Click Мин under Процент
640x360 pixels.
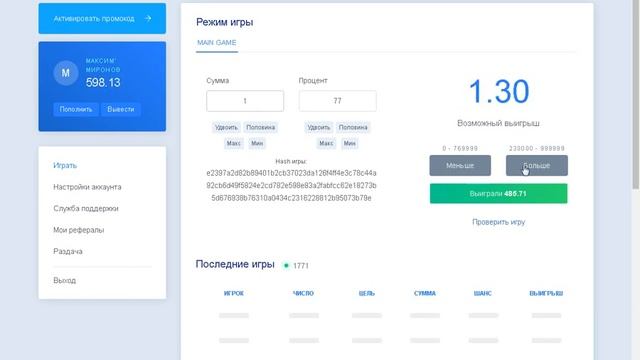pyautogui.click(x=349, y=143)
